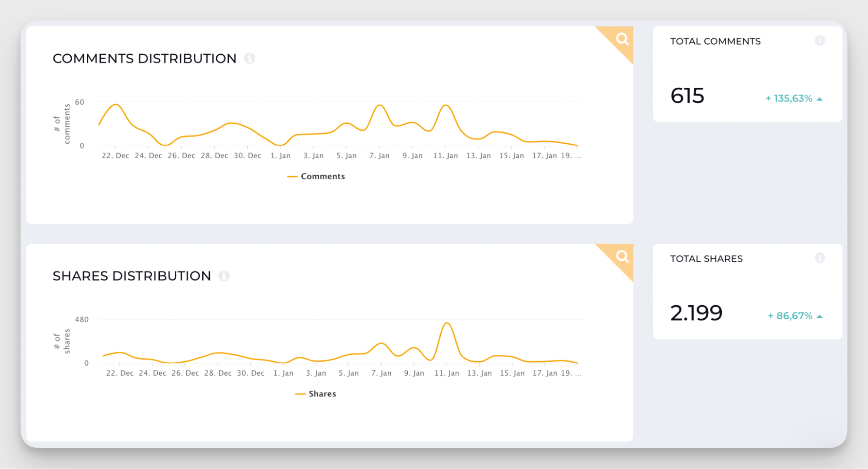This screenshot has width=868, height=469.
Task: Click the Total Comments info icon
Action: [x=820, y=40]
